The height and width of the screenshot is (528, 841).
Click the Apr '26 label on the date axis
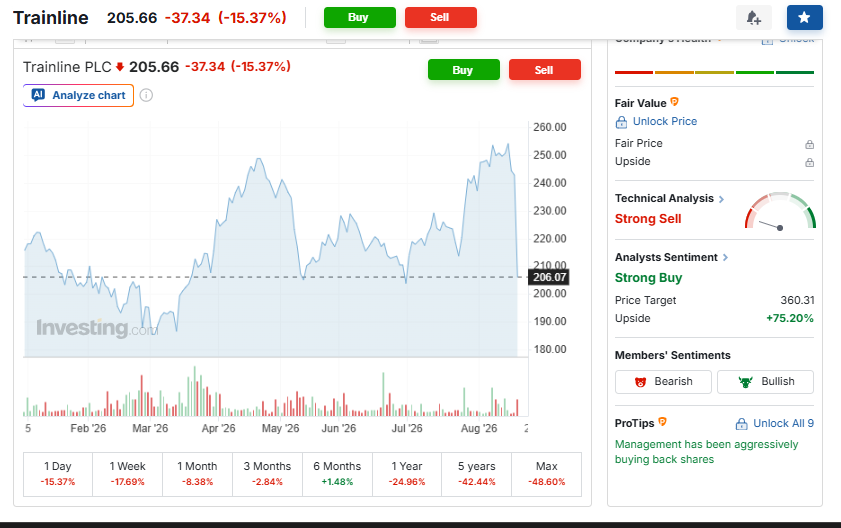[218, 428]
